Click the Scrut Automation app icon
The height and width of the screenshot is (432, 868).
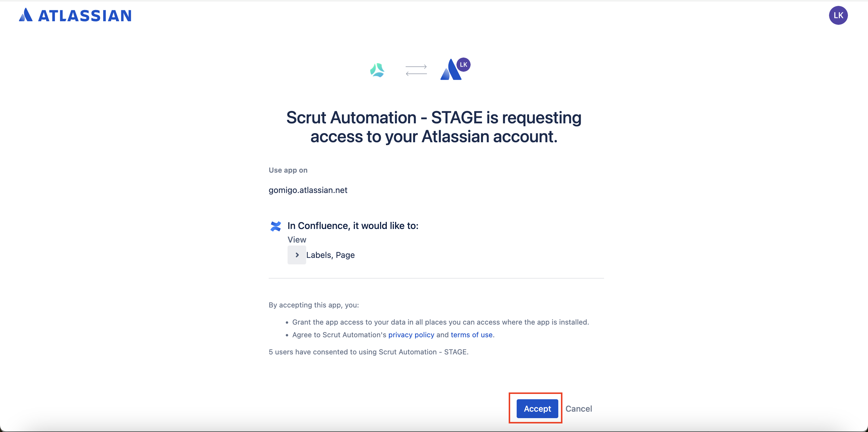tap(377, 70)
